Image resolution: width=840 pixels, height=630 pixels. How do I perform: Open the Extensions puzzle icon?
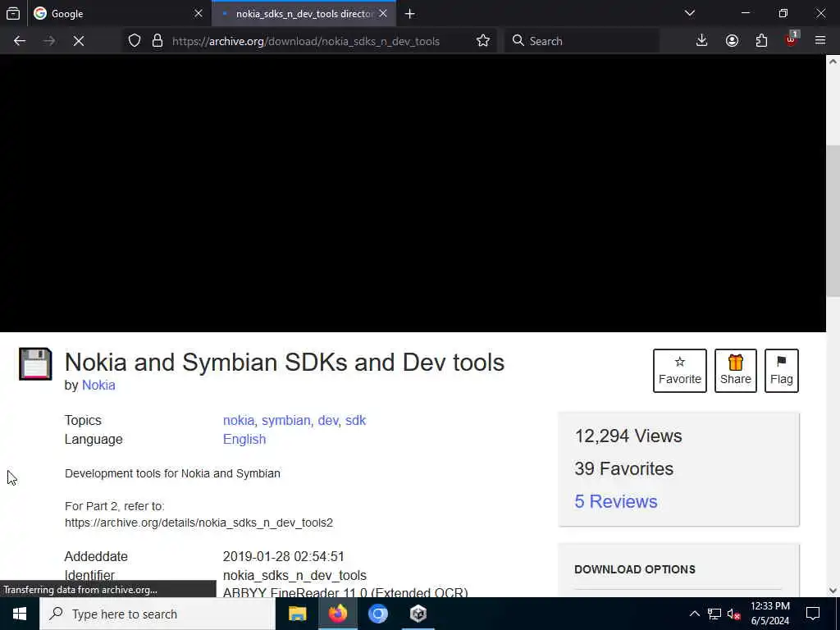[761, 41]
